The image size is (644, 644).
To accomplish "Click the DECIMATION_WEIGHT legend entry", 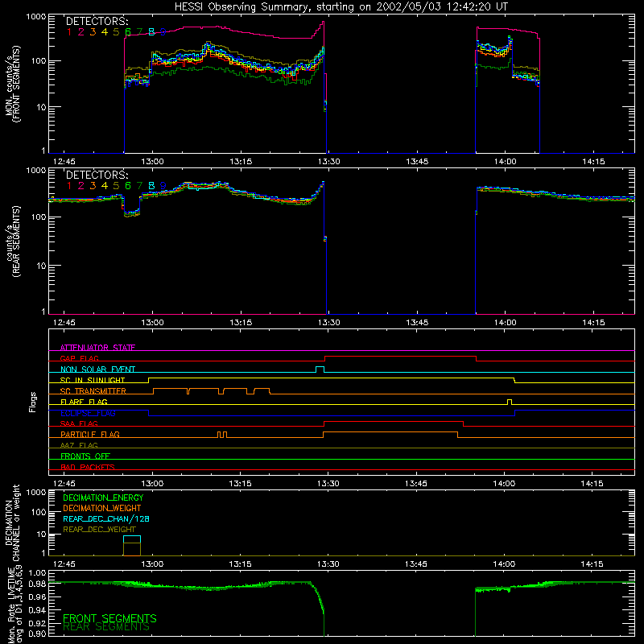I will click(x=102, y=509).
